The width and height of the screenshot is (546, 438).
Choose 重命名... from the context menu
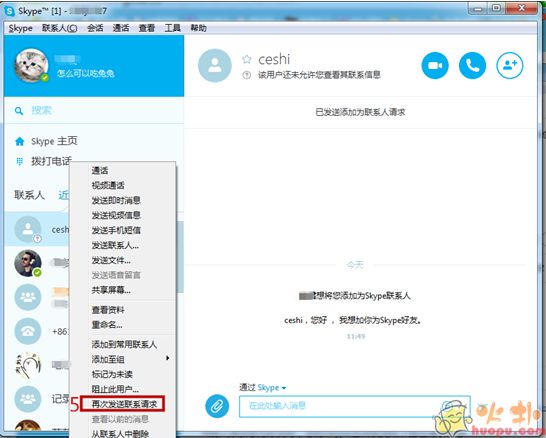click(x=123, y=325)
